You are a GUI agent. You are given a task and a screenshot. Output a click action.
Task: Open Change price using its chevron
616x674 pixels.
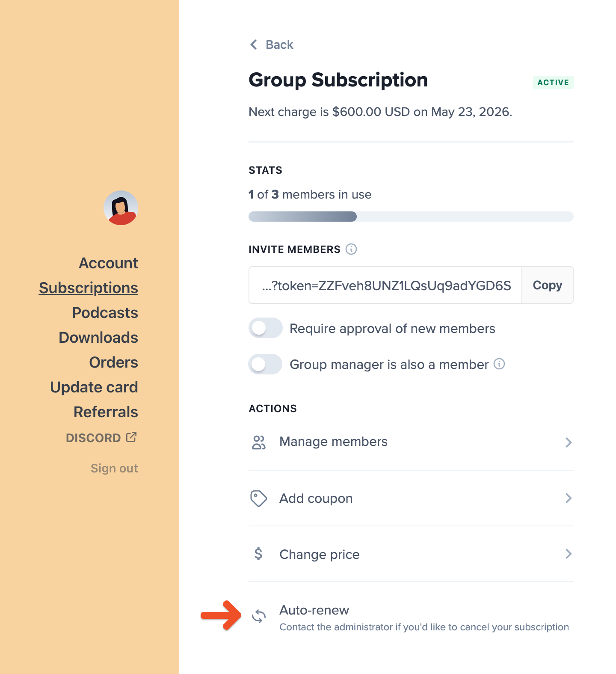568,554
